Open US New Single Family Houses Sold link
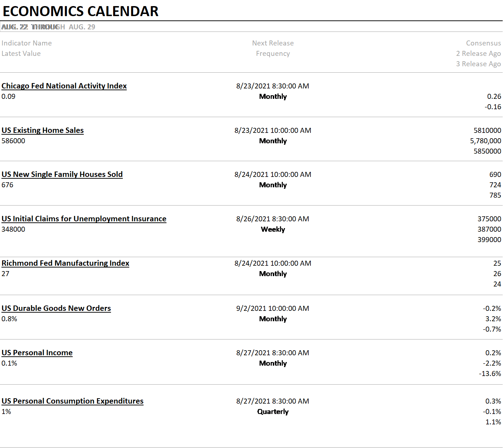The width and height of the screenshot is (503, 448). (62, 174)
